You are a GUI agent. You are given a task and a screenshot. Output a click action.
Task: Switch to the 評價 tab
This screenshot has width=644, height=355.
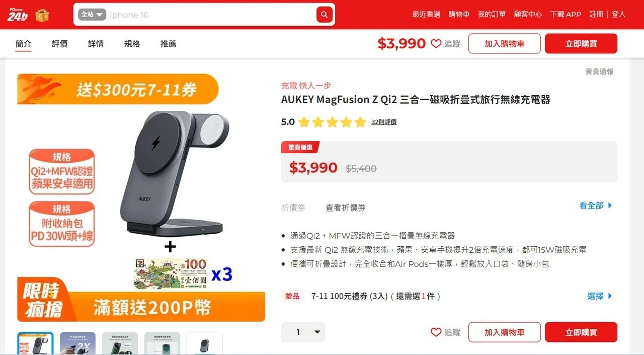point(60,44)
